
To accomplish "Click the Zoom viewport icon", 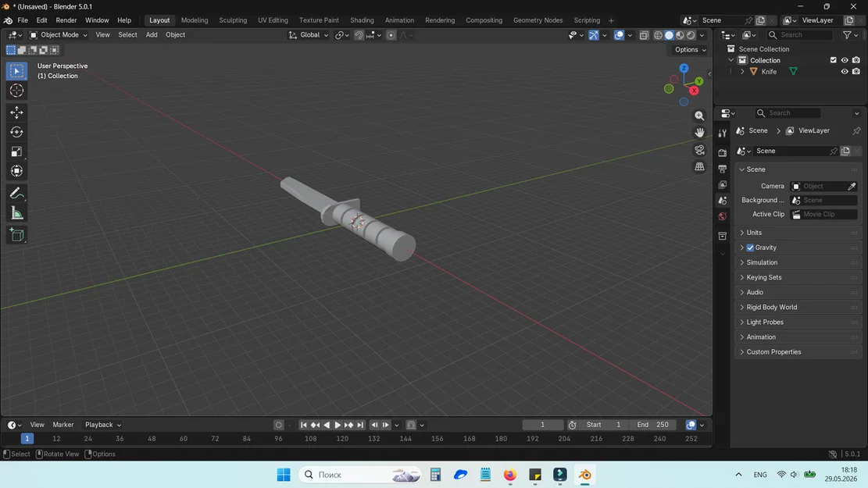I will 700,116.
